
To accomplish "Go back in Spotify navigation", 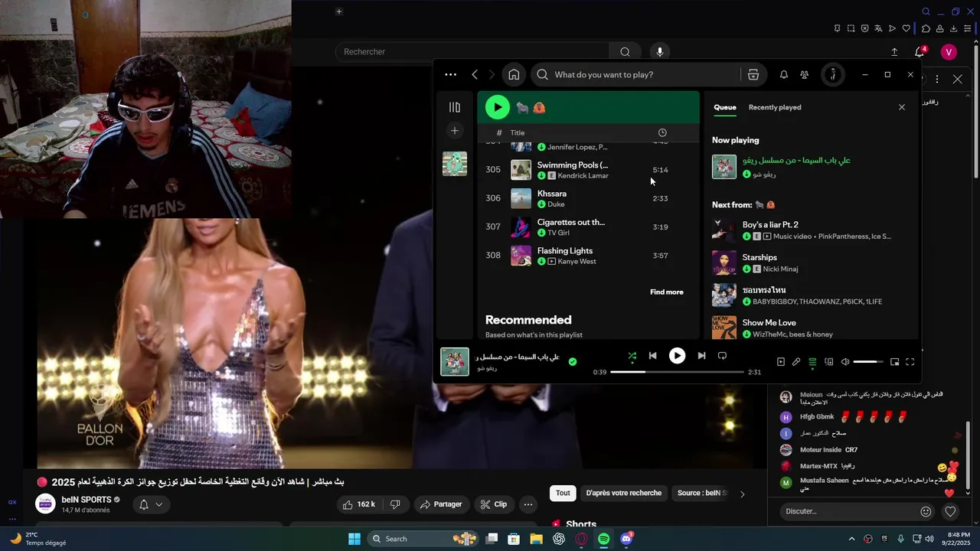I will (x=475, y=74).
